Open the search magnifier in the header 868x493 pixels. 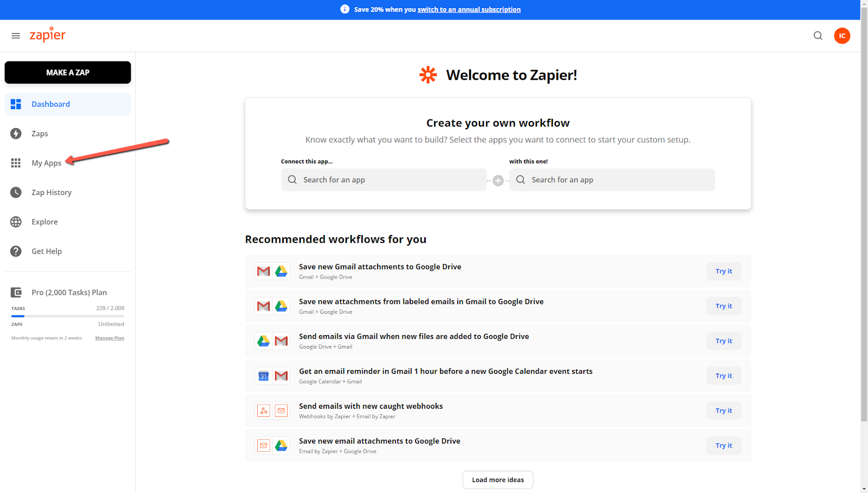point(818,36)
